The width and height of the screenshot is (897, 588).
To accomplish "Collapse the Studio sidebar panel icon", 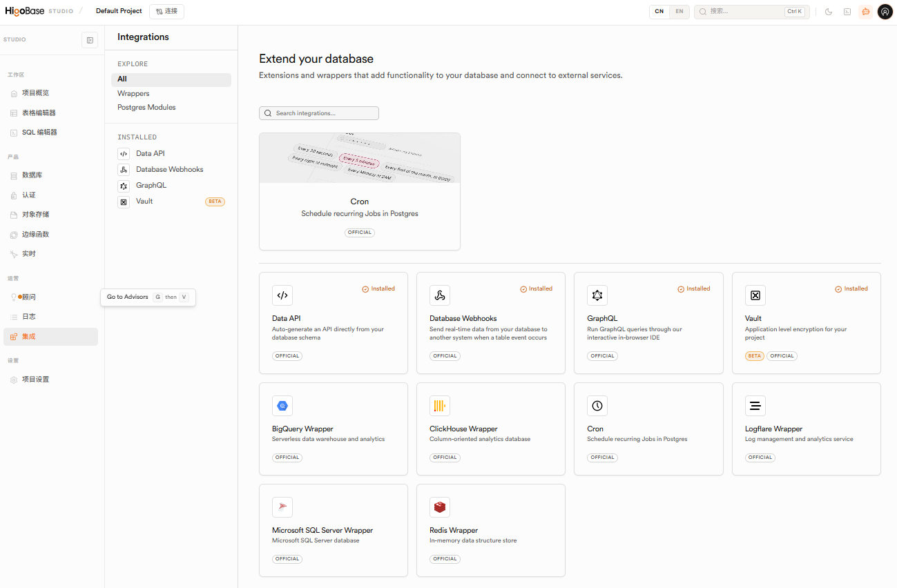I will pyautogui.click(x=90, y=40).
